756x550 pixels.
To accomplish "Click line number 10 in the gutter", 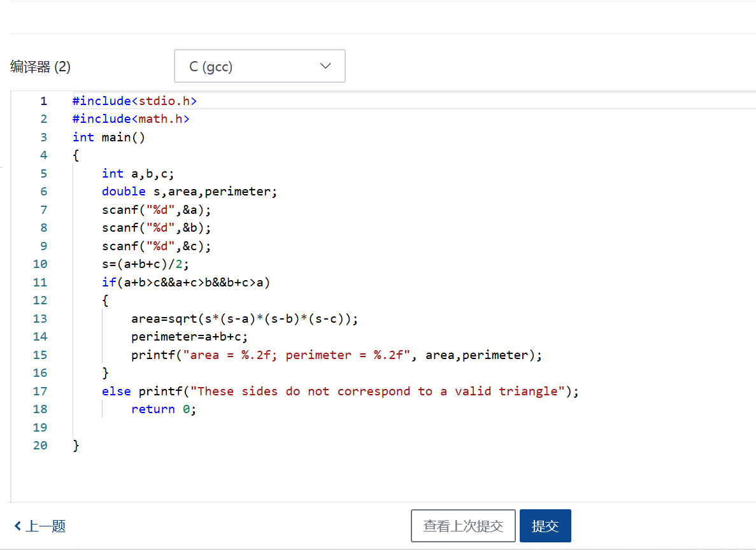I will point(40,264).
